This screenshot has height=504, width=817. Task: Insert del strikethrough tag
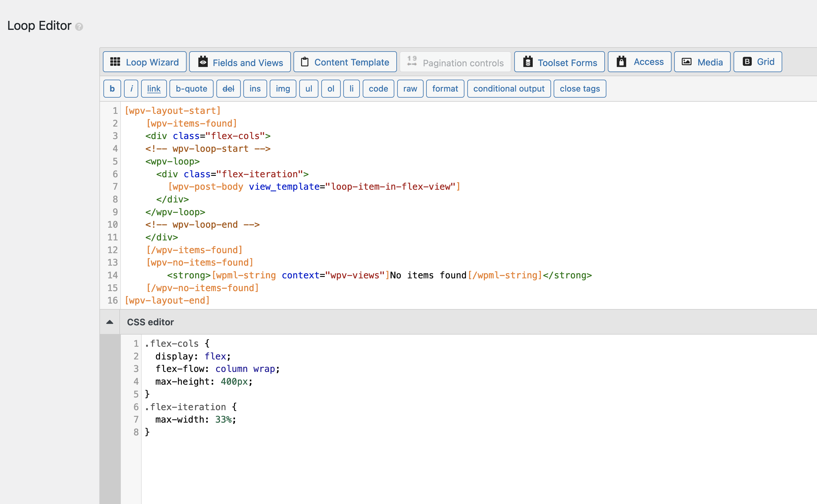coord(228,89)
